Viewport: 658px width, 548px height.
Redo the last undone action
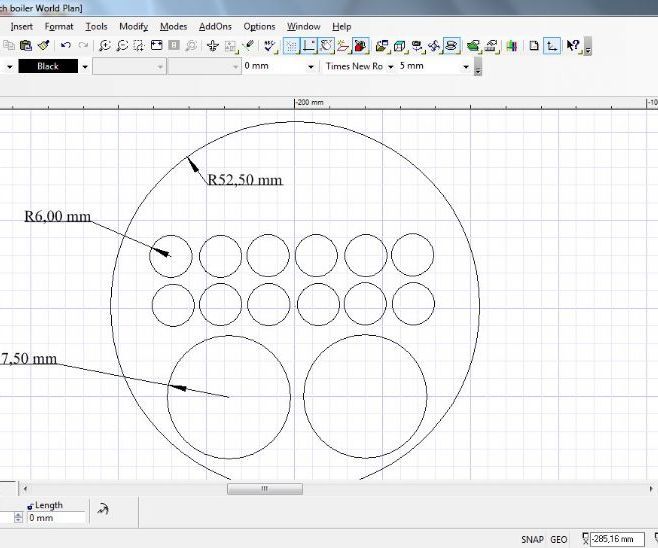tap(83, 45)
